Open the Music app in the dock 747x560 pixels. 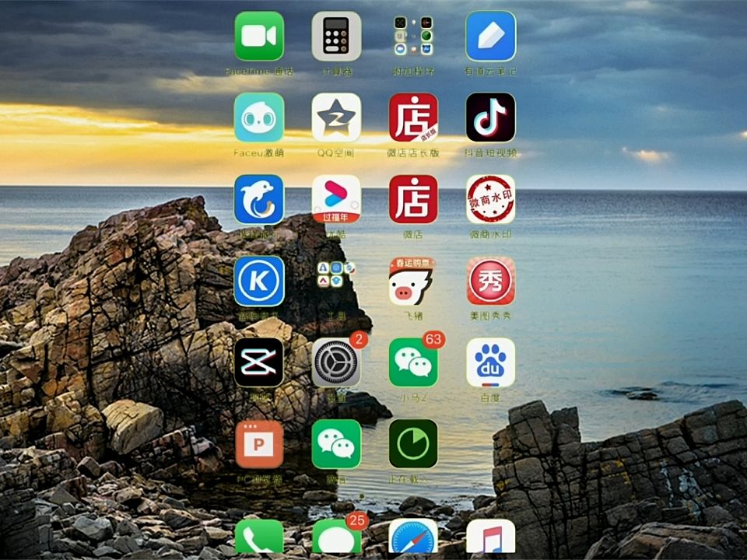491,537
